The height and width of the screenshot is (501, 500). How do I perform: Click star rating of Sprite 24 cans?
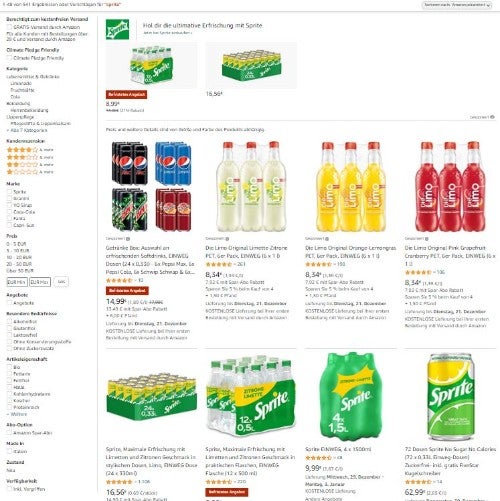[119, 482]
